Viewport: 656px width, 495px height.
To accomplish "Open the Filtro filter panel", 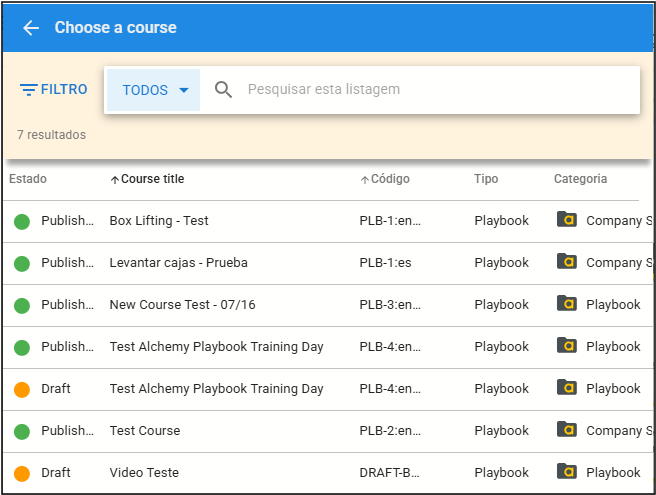I will pos(54,90).
